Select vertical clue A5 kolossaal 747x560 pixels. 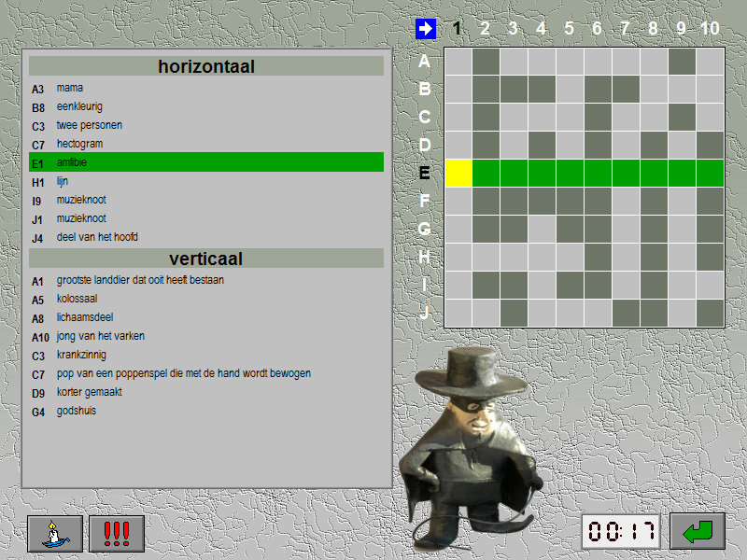point(206,299)
